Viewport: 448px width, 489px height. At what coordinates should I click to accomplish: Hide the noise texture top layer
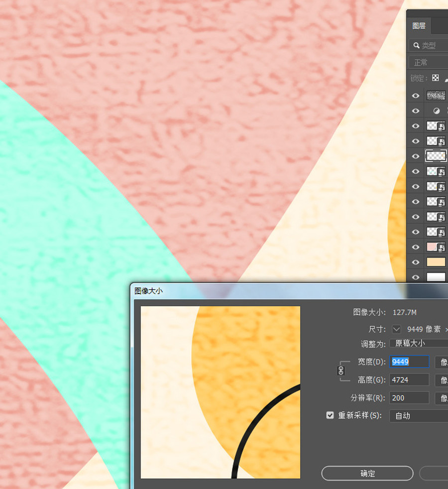coord(416,96)
